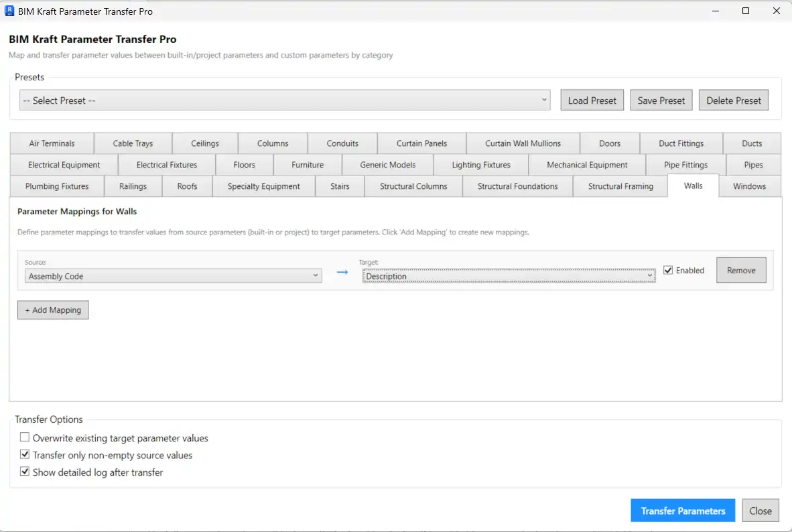Toggle off the Enabled checkbox for the mapping
The width and height of the screenshot is (792, 532).
click(x=667, y=270)
